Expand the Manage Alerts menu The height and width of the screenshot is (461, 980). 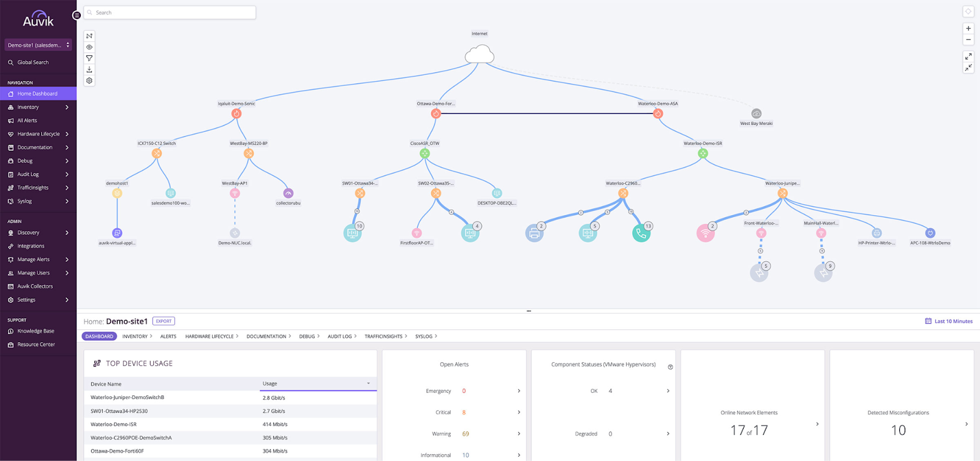(x=38, y=260)
